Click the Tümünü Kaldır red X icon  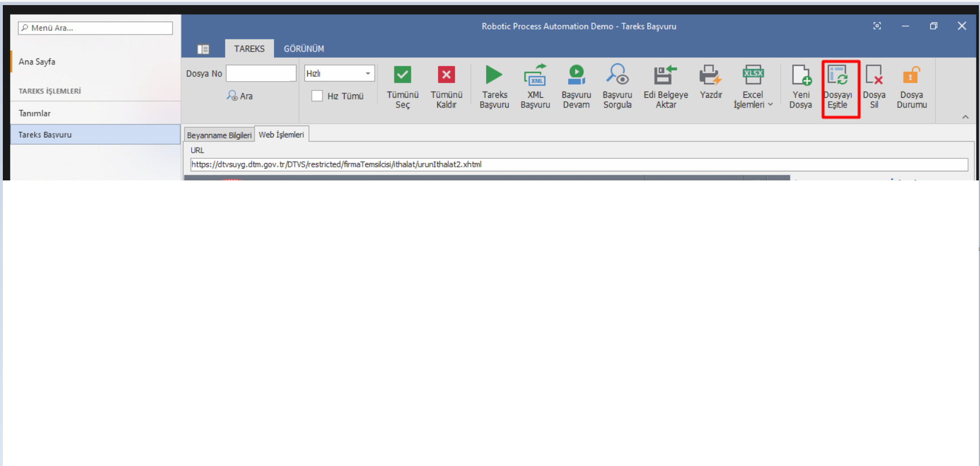tap(446, 75)
